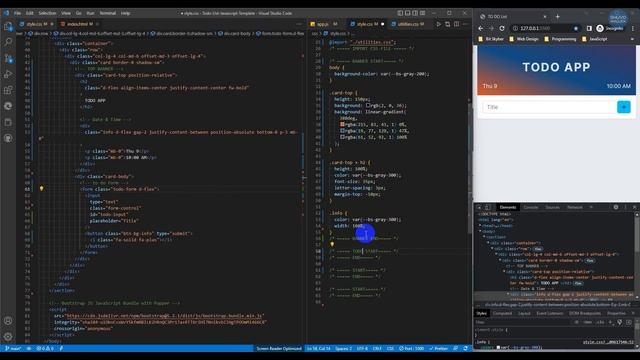Click the color swatch on the 47% gradient stop line
This screenshot has width=640, height=360.
342,131
